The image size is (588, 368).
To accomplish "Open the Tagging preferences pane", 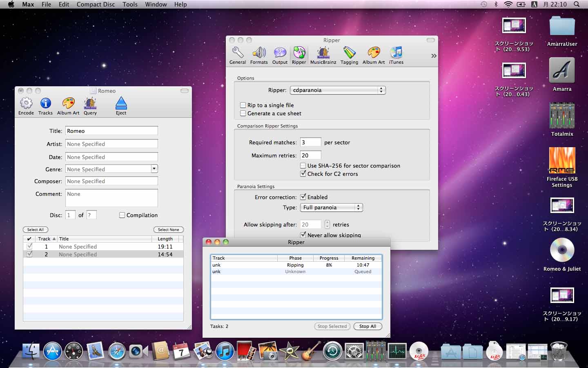I will tap(349, 56).
